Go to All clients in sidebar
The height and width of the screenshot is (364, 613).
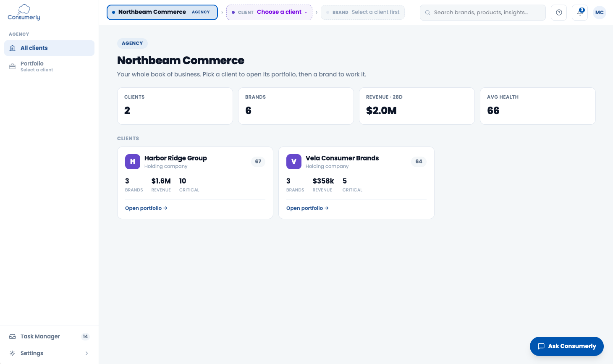coord(49,48)
